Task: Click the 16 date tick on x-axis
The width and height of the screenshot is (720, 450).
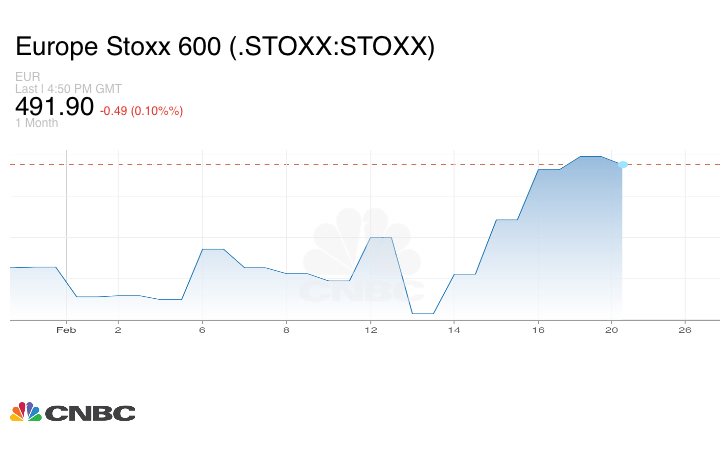Action: click(x=538, y=329)
